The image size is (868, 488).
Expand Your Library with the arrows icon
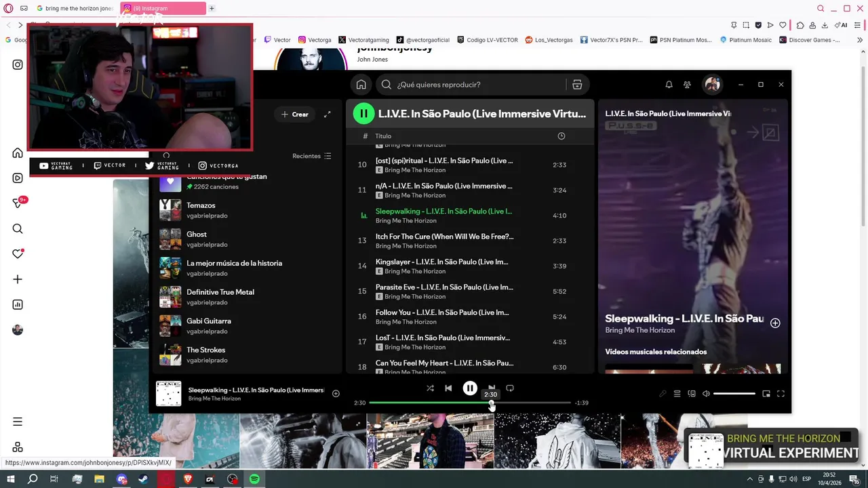(327, 115)
